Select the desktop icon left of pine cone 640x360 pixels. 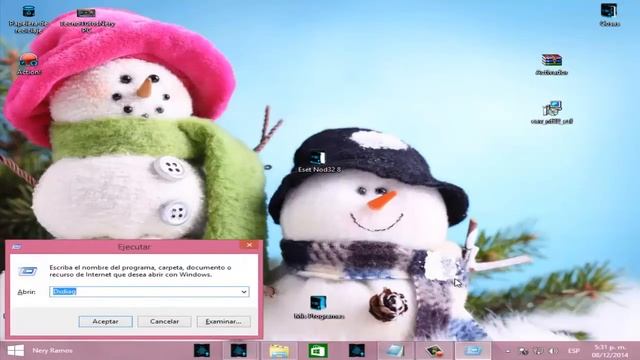(319, 307)
